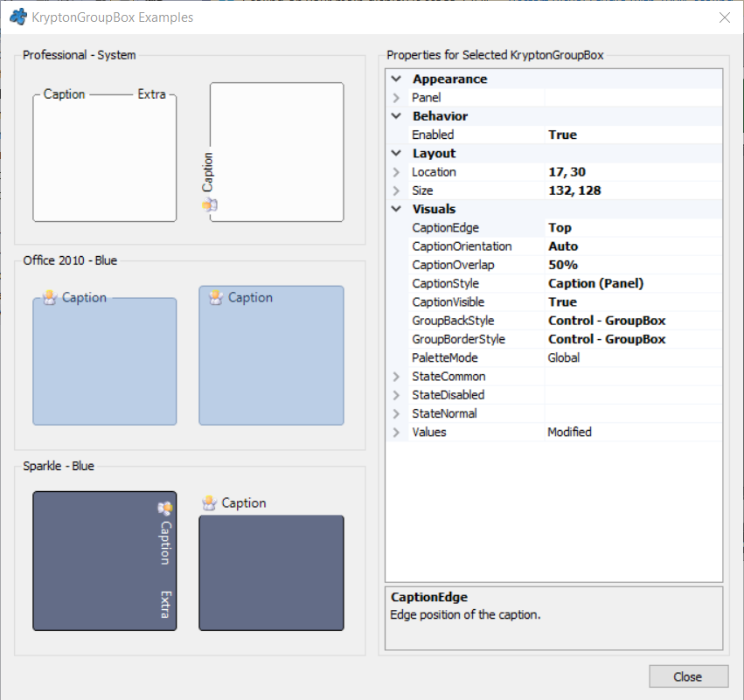Expand the Location property
Screen dimensions: 744x700
396,171
